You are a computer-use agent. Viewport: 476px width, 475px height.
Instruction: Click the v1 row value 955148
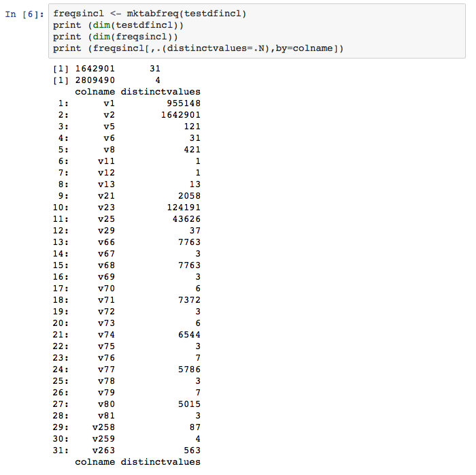(x=183, y=103)
